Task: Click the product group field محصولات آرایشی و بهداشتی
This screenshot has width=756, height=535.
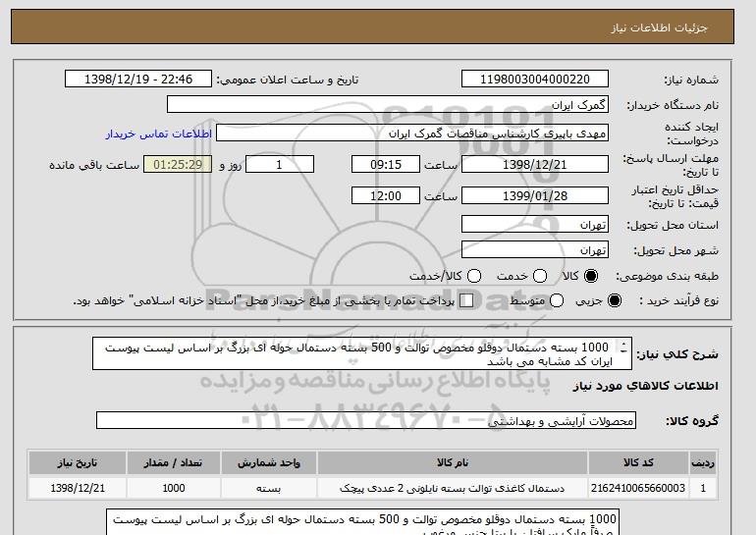Action: click(x=366, y=420)
